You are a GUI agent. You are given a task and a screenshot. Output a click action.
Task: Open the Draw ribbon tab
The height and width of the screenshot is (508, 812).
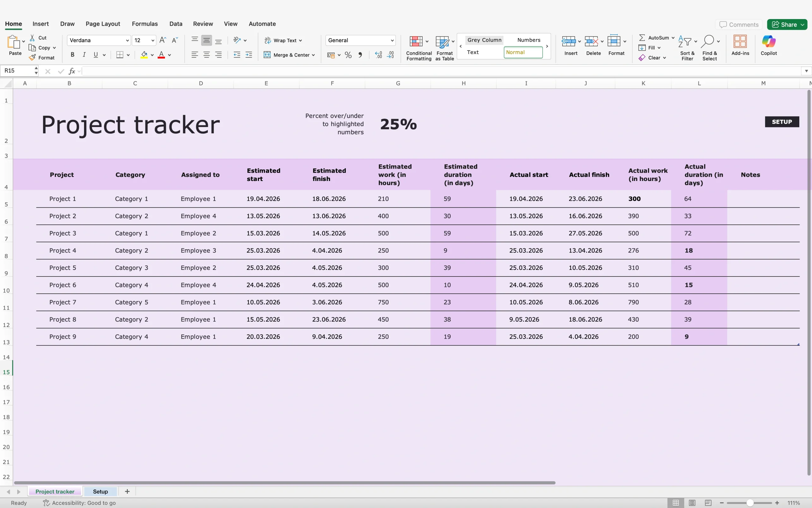click(x=68, y=24)
